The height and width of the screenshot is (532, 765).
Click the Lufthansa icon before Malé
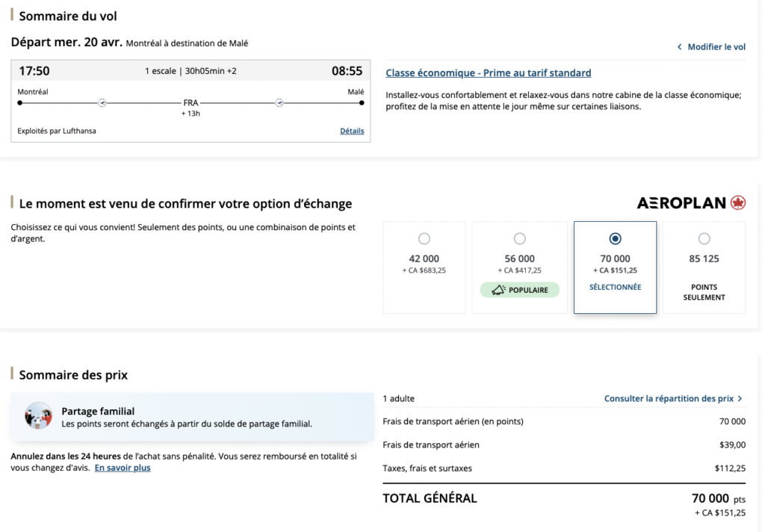click(279, 103)
